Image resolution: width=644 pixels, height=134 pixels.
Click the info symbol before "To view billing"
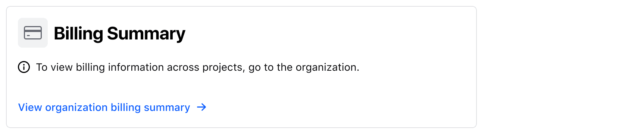[24, 67]
